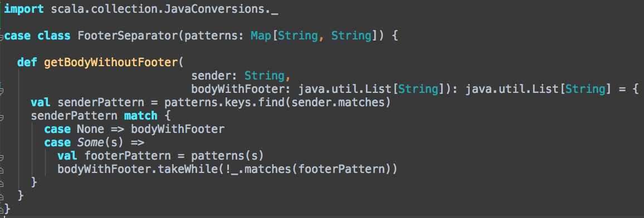Collapse the senderPattern match block fold marker
The image size is (644, 218).
tap(2, 117)
